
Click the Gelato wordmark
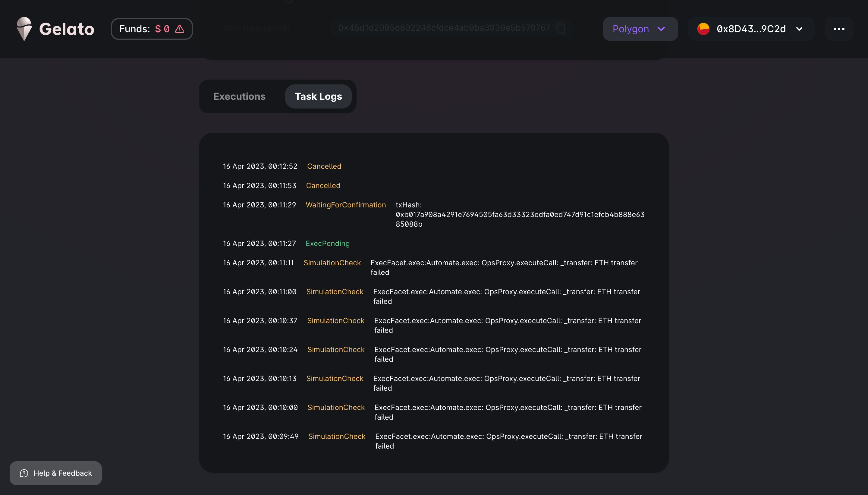67,29
